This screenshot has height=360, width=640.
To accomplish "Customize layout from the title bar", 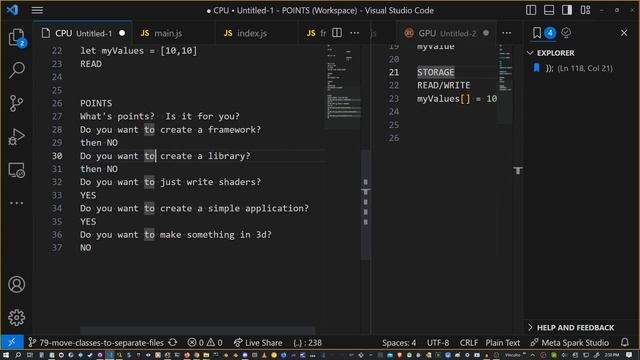I will [585, 10].
